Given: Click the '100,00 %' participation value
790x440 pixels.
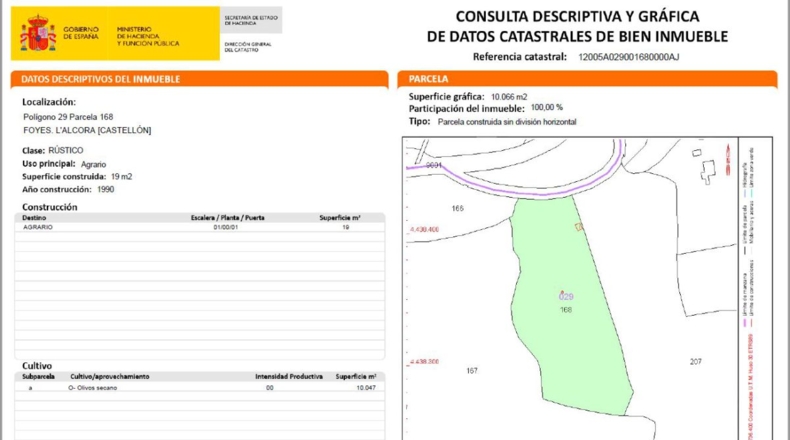Looking at the screenshot, I should 547,107.
